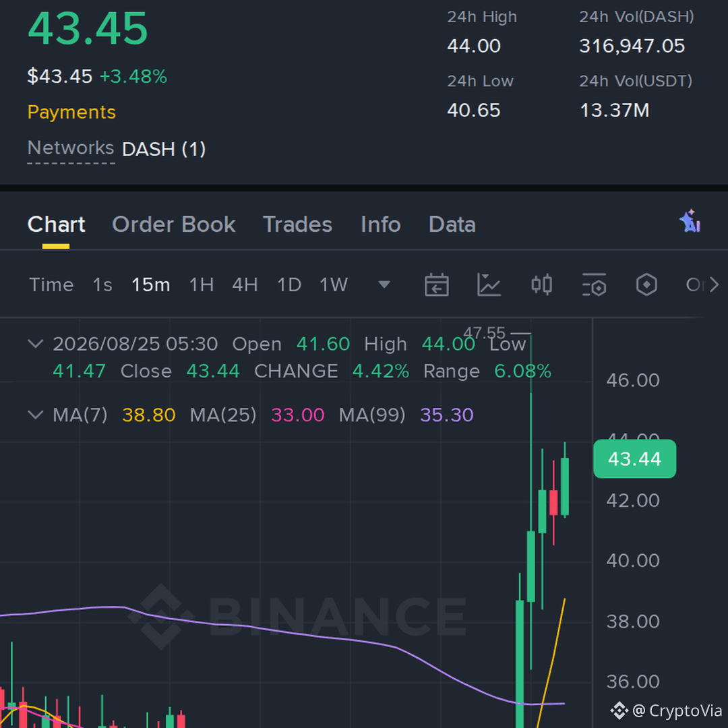Select the 1D interval

(x=289, y=284)
